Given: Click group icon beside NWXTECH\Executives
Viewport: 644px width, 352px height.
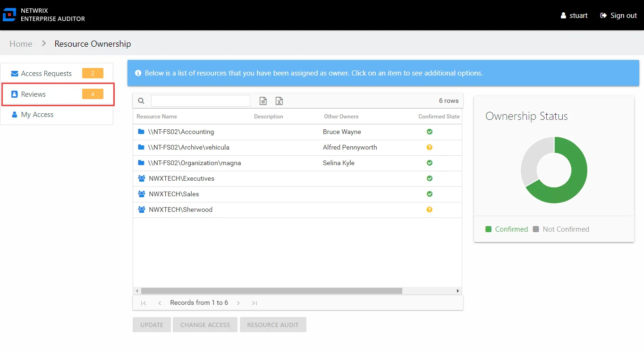Looking at the screenshot, I should (x=142, y=178).
